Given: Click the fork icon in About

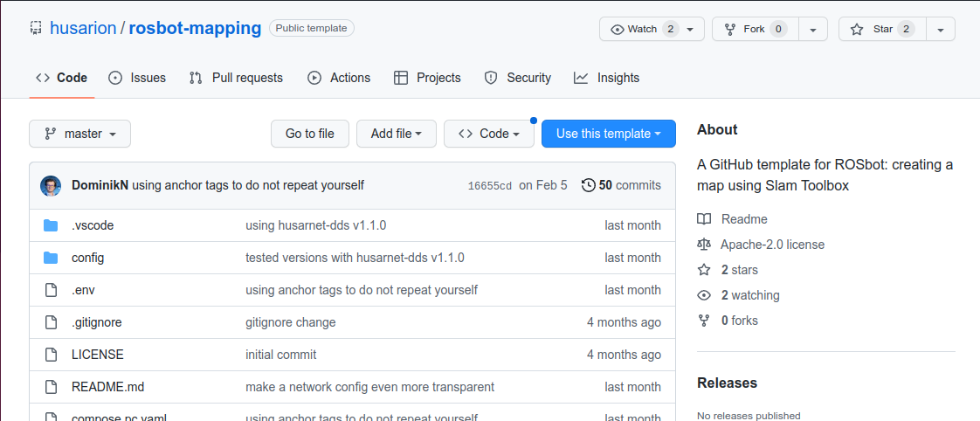Looking at the screenshot, I should (704, 321).
